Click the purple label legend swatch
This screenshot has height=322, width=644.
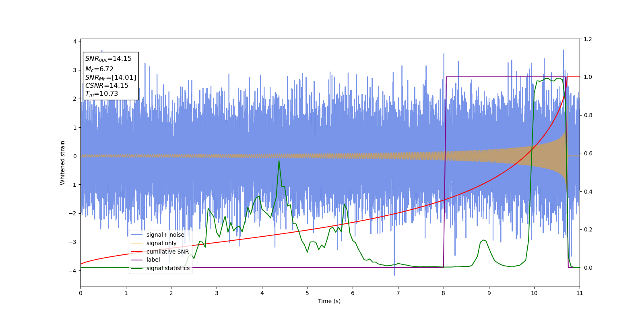click(137, 260)
